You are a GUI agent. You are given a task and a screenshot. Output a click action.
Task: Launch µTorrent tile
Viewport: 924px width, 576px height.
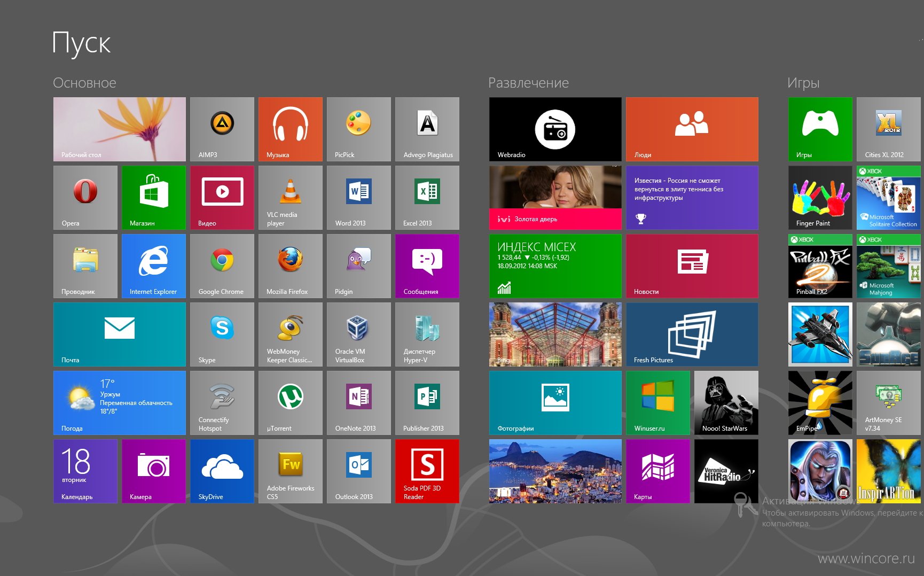291,403
